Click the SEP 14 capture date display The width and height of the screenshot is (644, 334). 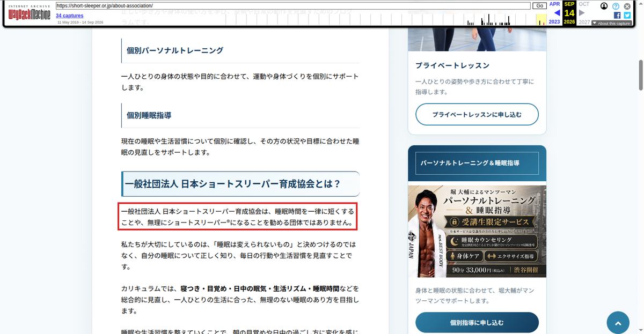point(569,13)
